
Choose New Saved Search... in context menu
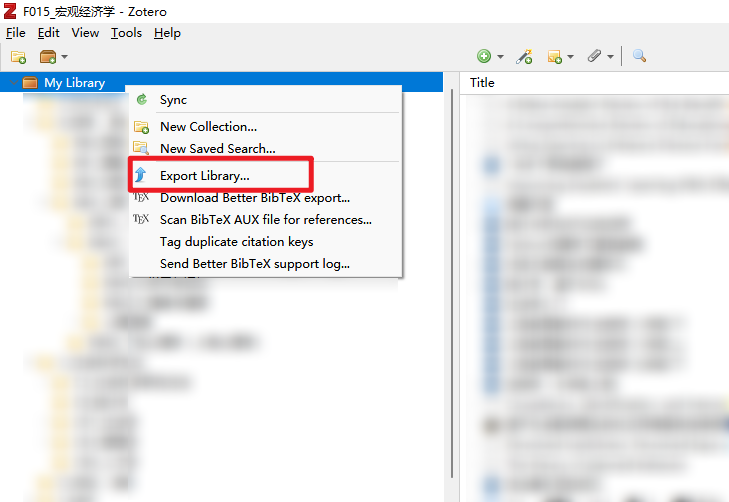pyautogui.click(x=266, y=149)
